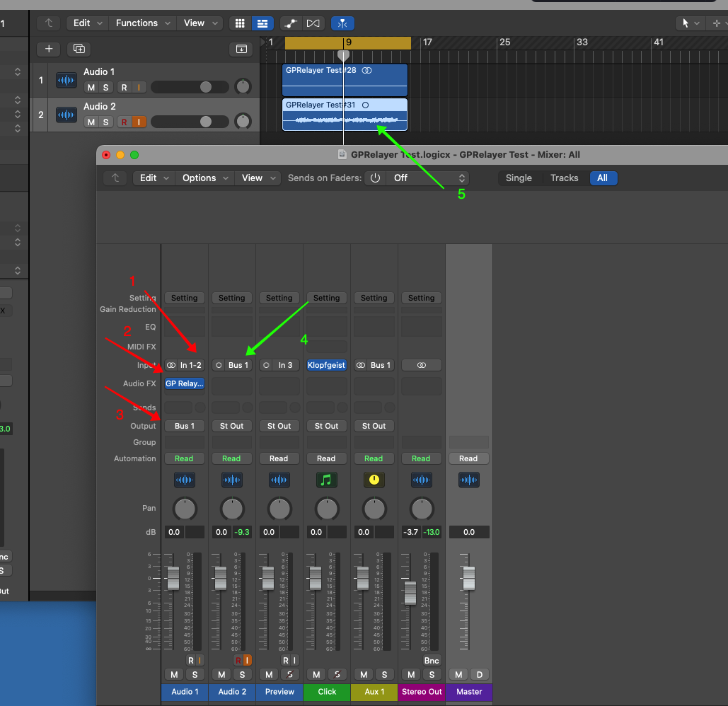Click the Stereo Out volume fader

pyautogui.click(x=410, y=593)
